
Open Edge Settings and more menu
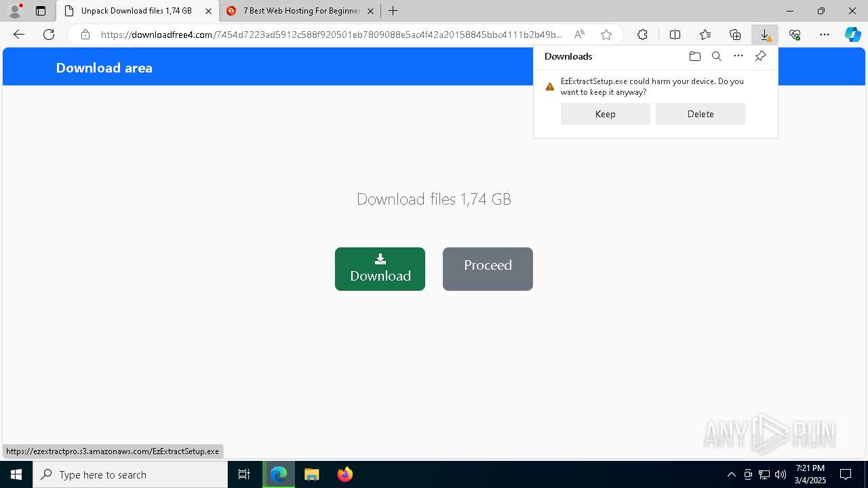point(825,35)
